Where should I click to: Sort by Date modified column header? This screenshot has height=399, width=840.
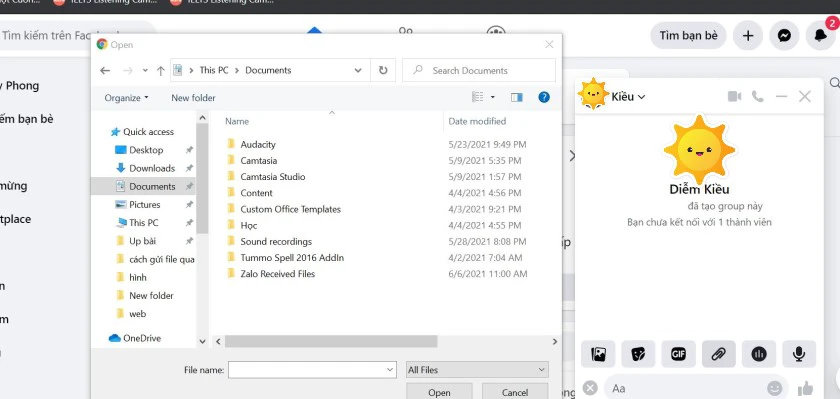tap(477, 122)
